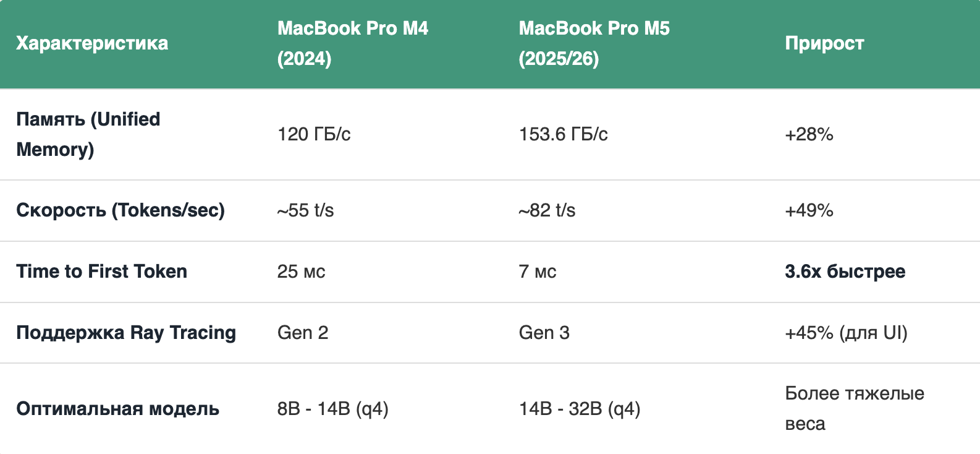The width and height of the screenshot is (980, 454).
Task: Click the "~82 t/s" value
Action: [x=547, y=210]
